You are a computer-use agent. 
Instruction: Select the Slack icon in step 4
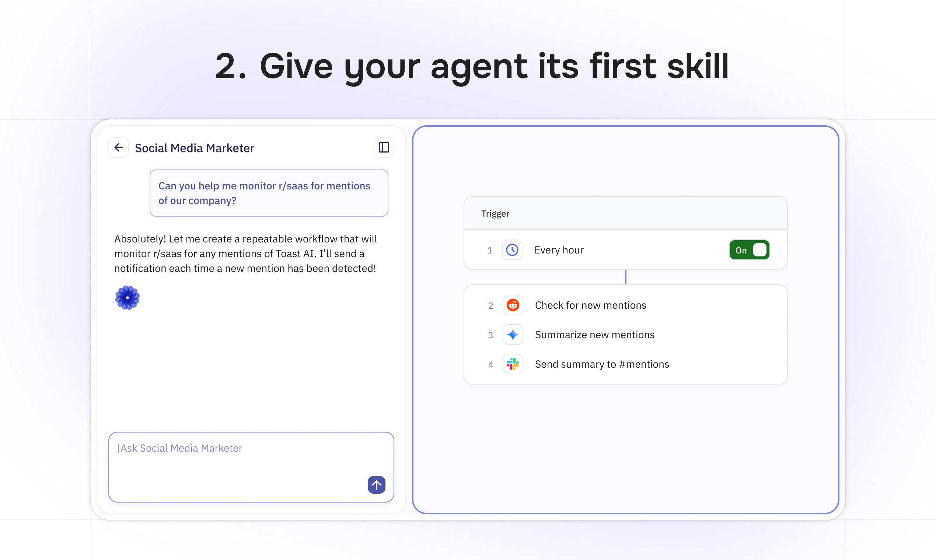coord(513,364)
